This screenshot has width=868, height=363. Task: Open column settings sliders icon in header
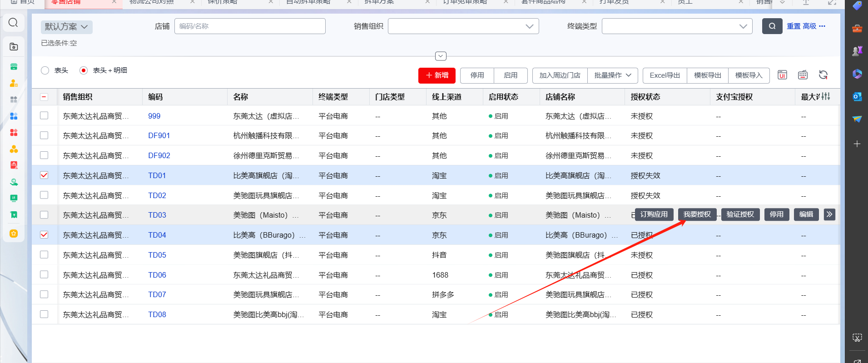coord(825,96)
